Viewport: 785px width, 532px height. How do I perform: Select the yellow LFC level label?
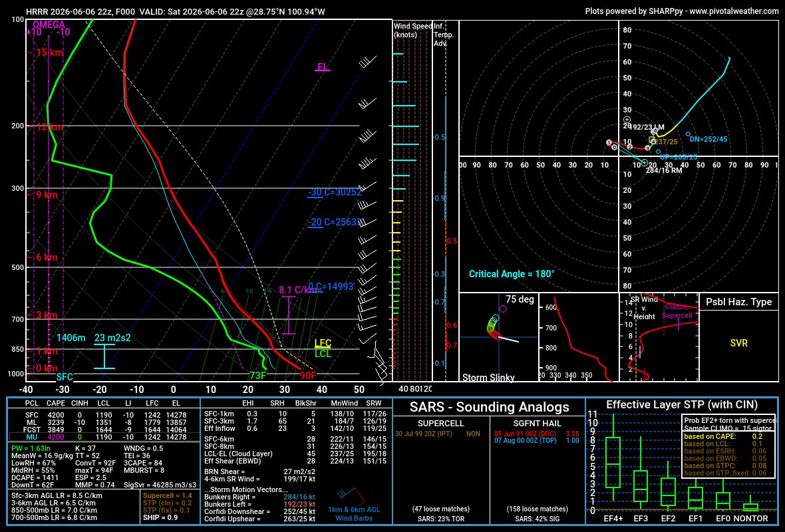(x=323, y=343)
